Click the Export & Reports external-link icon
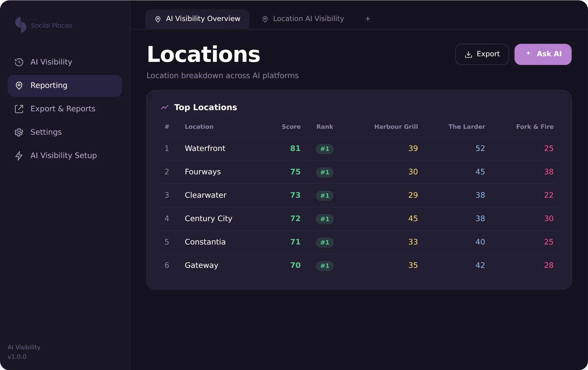The height and width of the screenshot is (370, 588). pos(19,109)
